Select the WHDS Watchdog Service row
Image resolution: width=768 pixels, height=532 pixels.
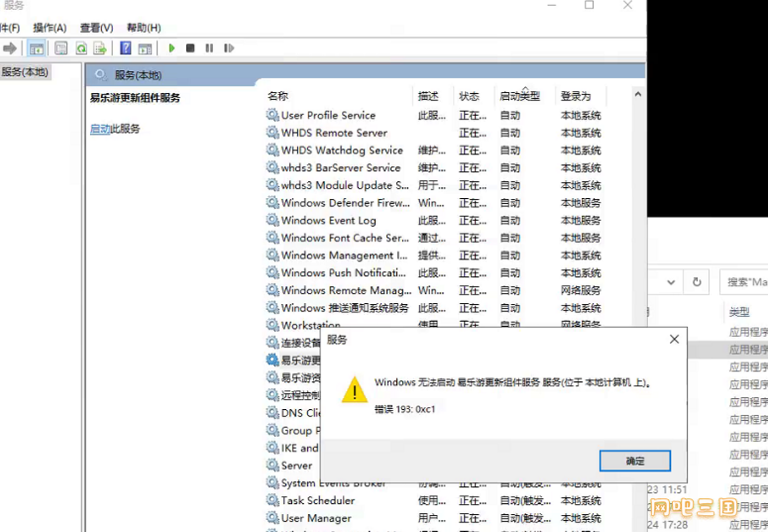[435, 151]
